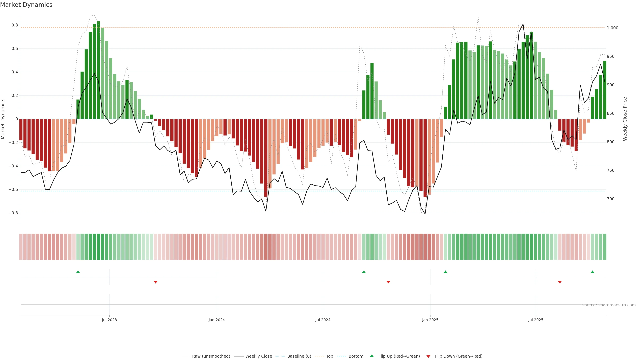
Task: Click the Market Dynamics chart title
Action: click(x=26, y=5)
